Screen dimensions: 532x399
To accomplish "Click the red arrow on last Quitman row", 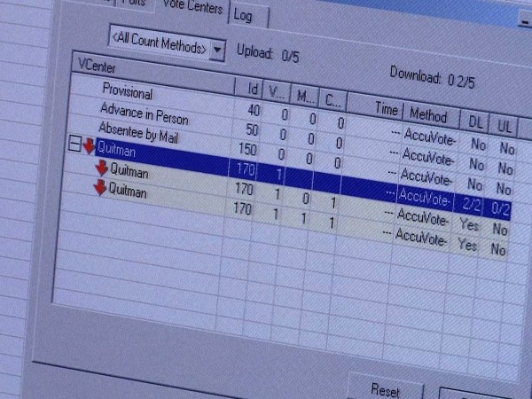I will 100,187.
